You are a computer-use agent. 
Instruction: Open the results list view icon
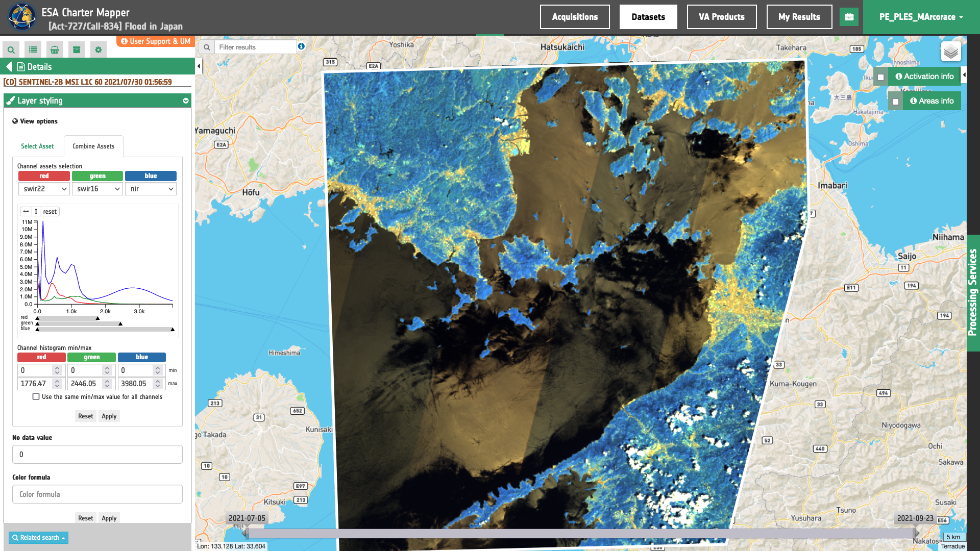[x=33, y=49]
